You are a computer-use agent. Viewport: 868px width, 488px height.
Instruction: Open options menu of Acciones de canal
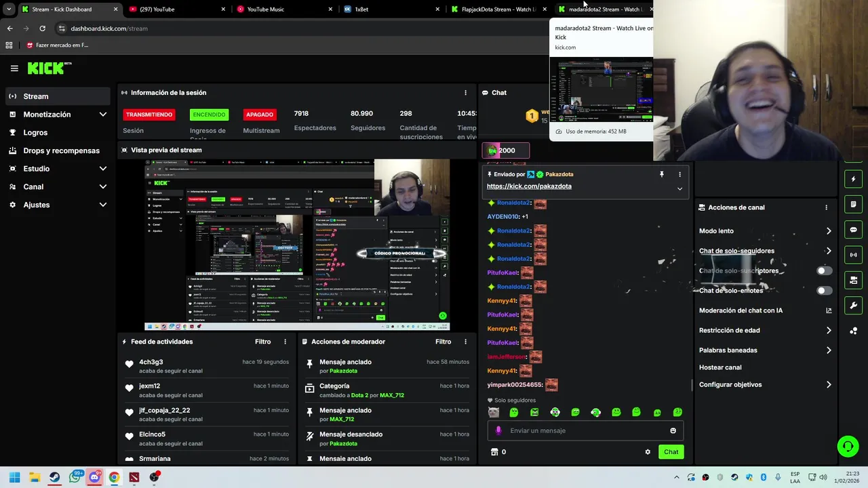826,207
